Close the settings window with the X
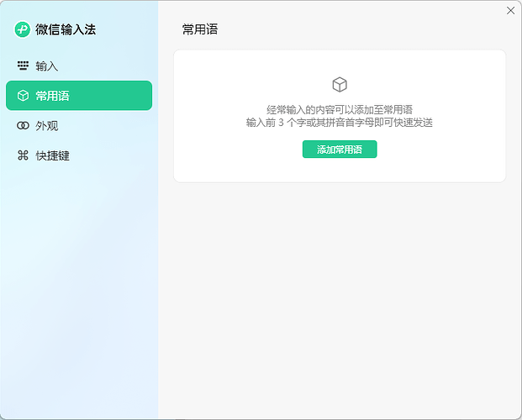 pos(510,11)
